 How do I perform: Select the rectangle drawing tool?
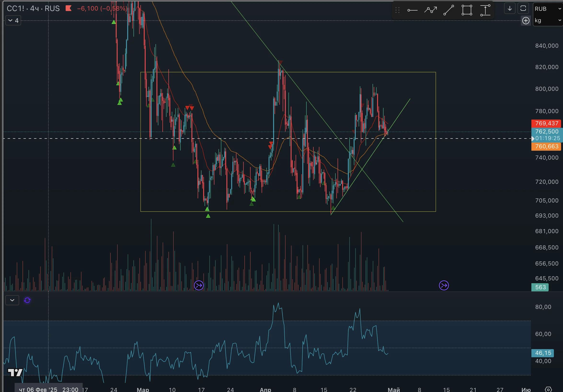[467, 10]
